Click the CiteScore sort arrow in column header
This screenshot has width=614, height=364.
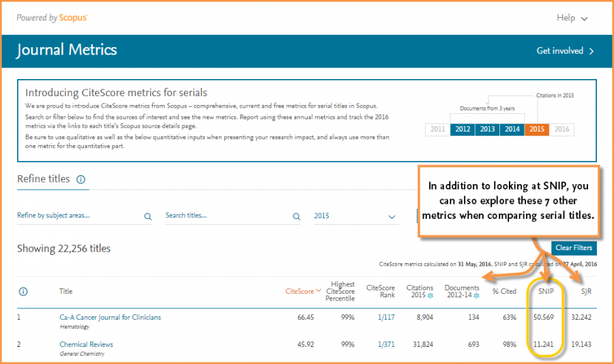click(319, 290)
